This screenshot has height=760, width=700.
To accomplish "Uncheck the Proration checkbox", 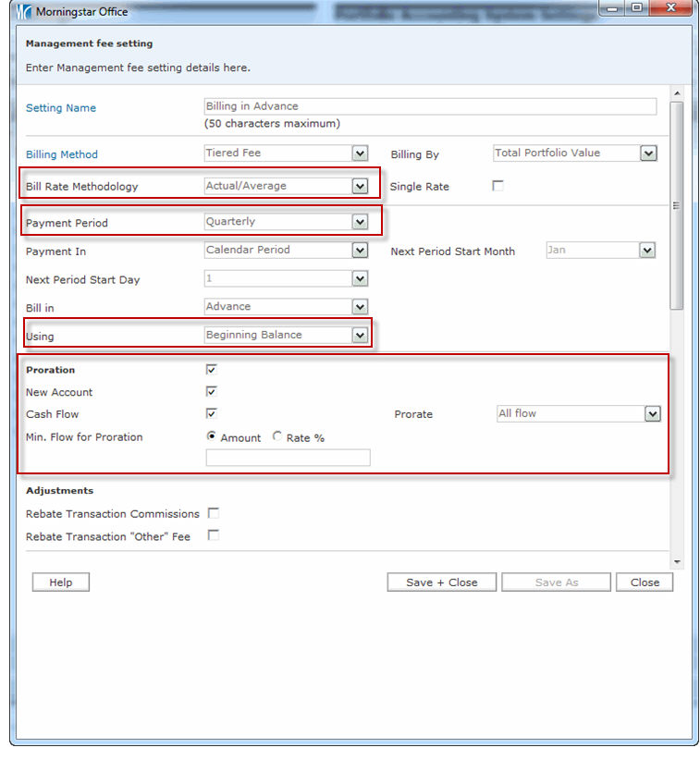I will click(x=212, y=369).
